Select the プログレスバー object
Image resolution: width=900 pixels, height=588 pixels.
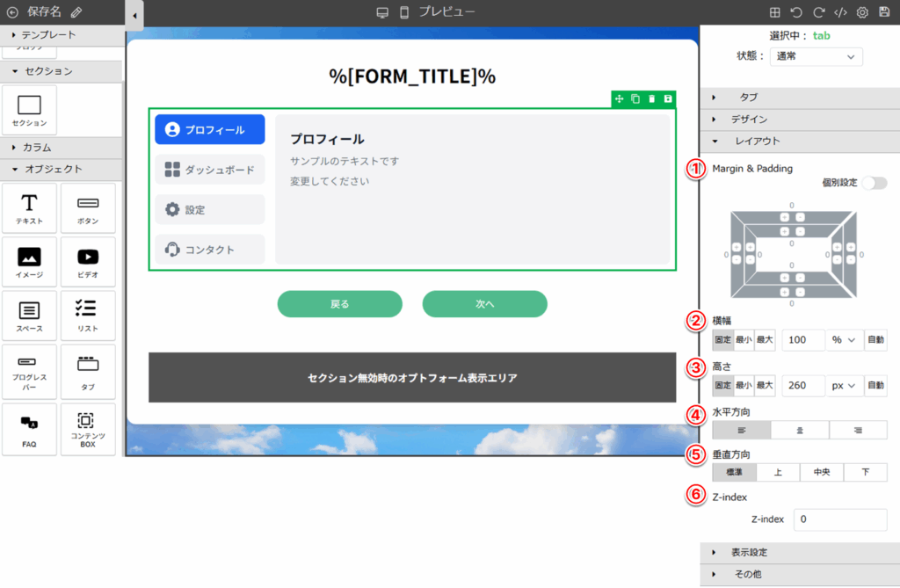tap(29, 371)
